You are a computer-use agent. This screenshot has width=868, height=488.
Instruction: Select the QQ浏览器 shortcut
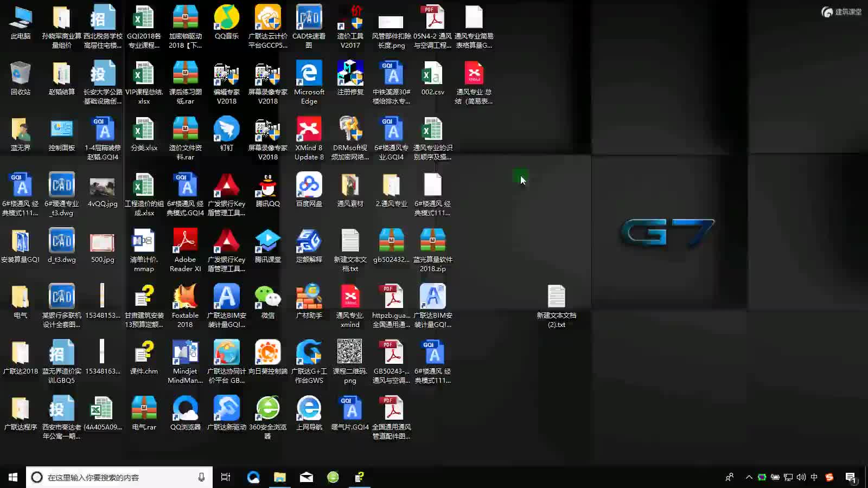click(186, 414)
